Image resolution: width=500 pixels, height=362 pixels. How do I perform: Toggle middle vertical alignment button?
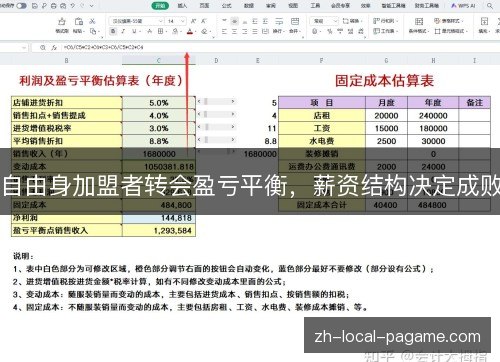(x=235, y=21)
